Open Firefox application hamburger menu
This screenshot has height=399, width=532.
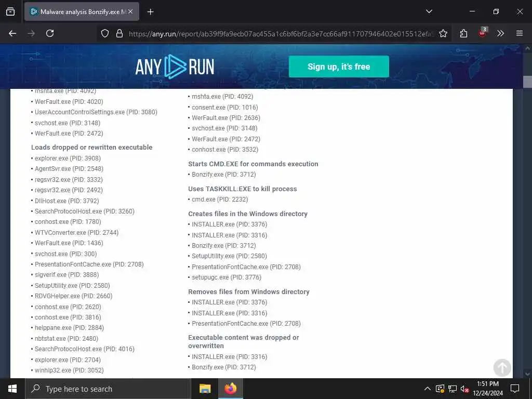(x=520, y=33)
